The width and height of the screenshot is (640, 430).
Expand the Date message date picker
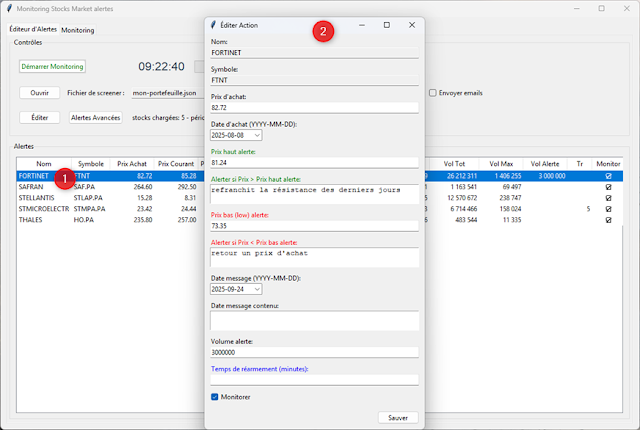[257, 288]
